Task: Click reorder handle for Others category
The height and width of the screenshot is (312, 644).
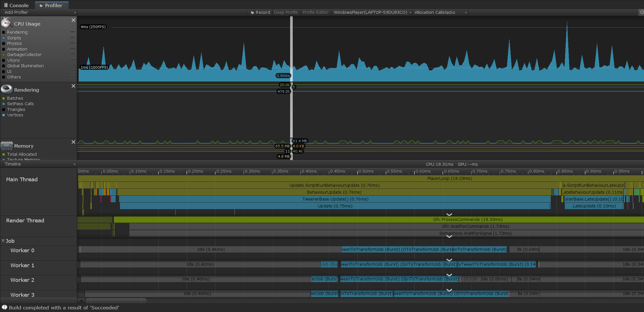Action: click(x=73, y=77)
